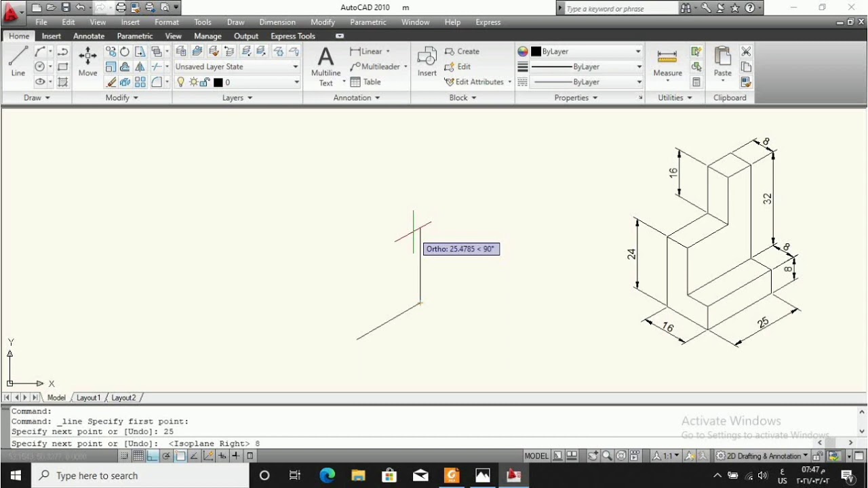This screenshot has width=868, height=488.
Task: Click the Cut scissors icon
Action: [x=746, y=52]
